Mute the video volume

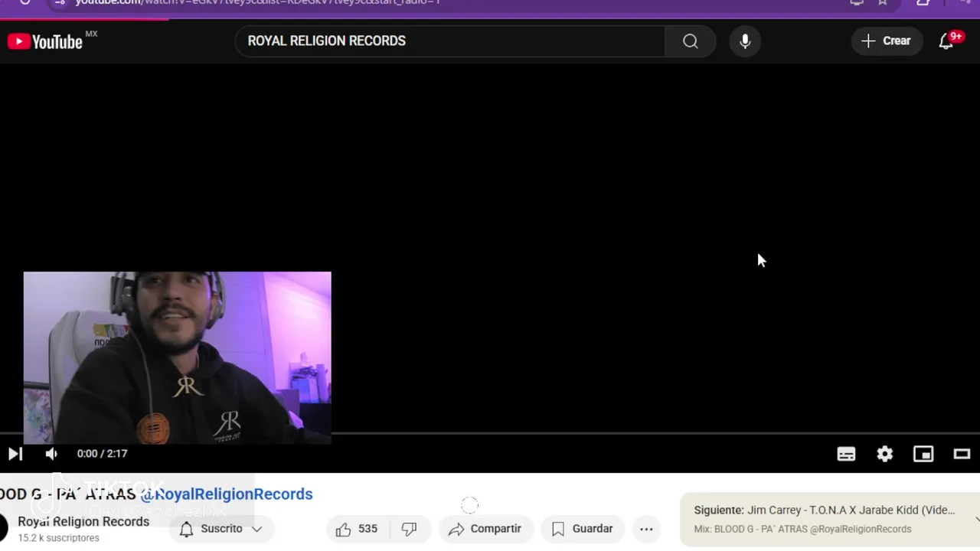[51, 454]
